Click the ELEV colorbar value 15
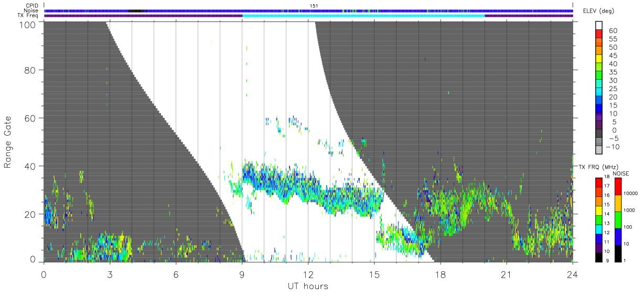This screenshot has width=644, height=297. pos(613,105)
